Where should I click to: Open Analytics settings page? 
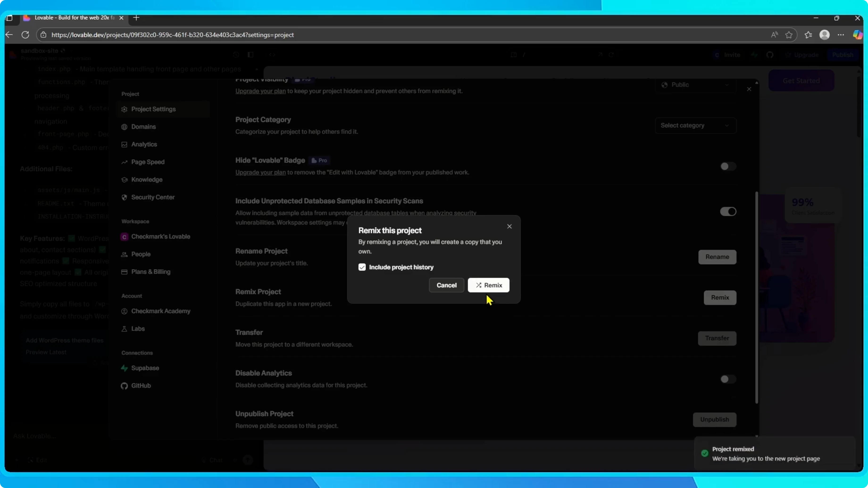(163, 144)
